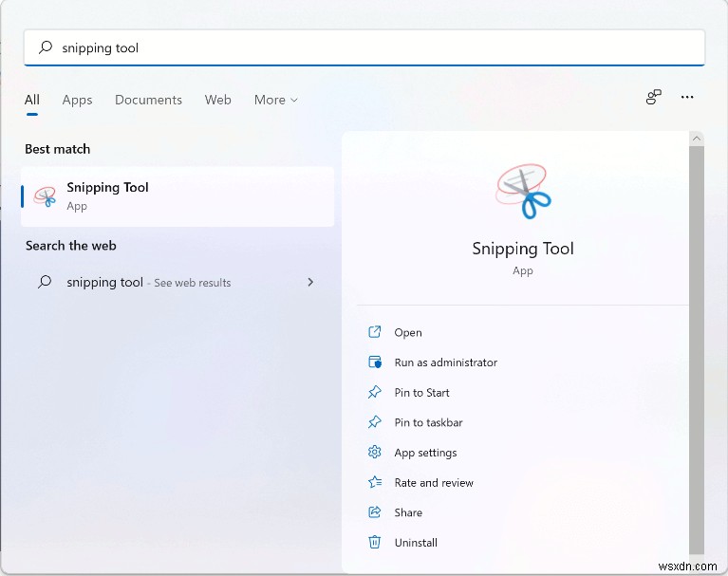Select Open for Snipping Tool
This screenshot has height=576, width=728.
coord(408,332)
